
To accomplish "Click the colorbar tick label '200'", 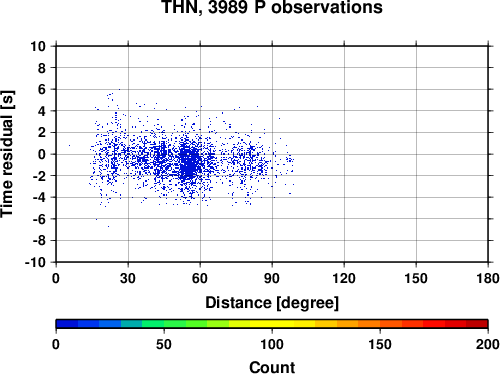I will 488,344.
